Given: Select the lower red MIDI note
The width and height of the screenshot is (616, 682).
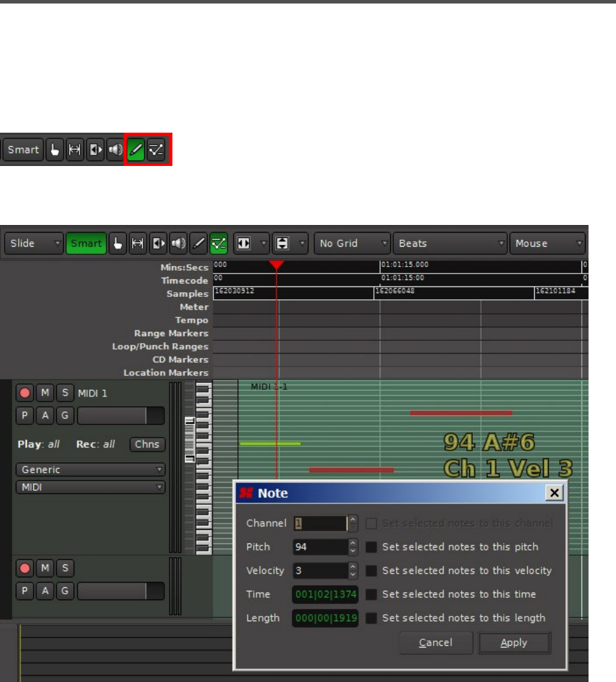Looking at the screenshot, I should pos(351,470).
